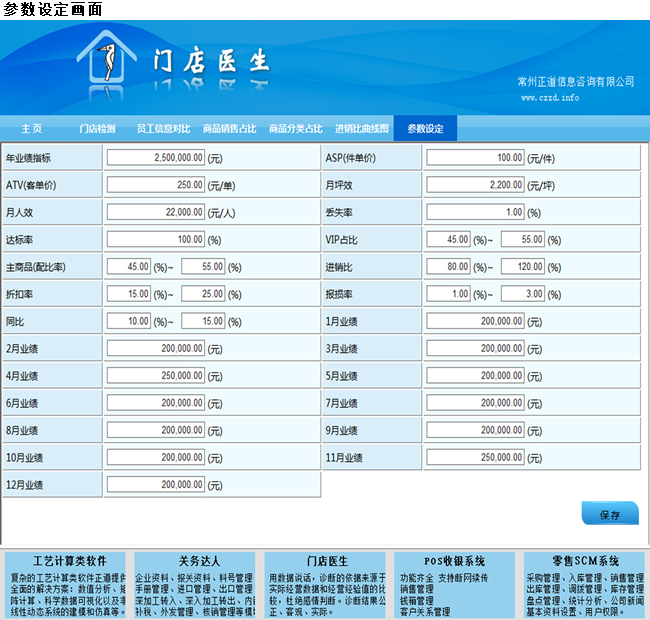The width and height of the screenshot is (650, 620).
Task: Focus the 12月业绩 input field
Action: tap(156, 485)
